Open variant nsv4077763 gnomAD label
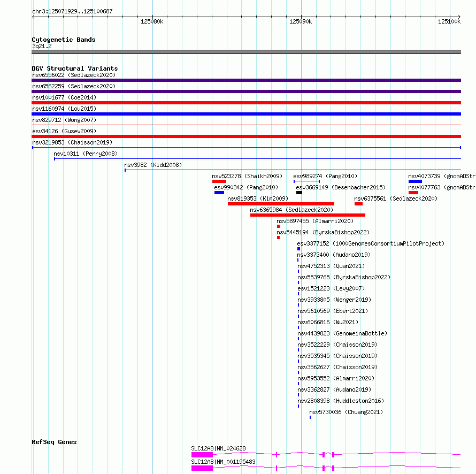Screen dimensions: 476x474 point(442,187)
